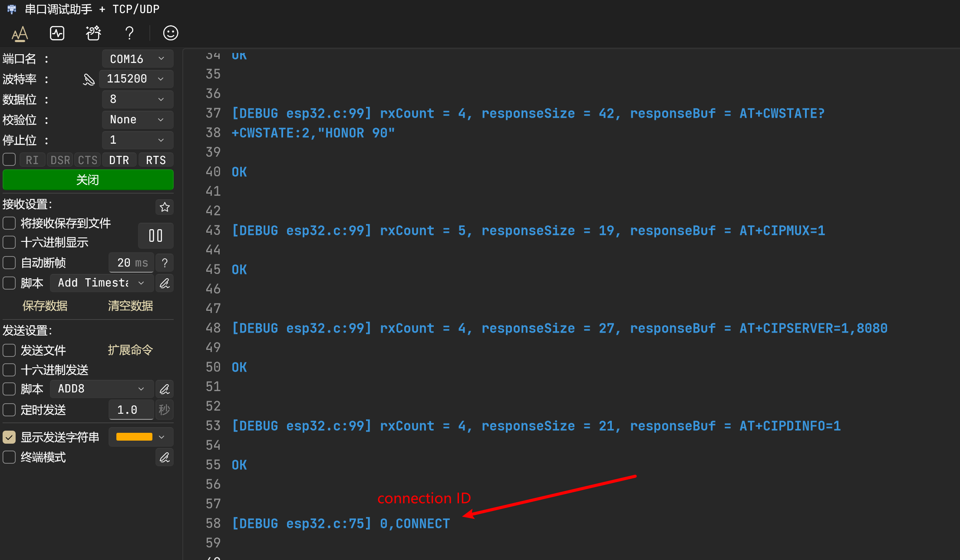960x560 pixels.
Task: Enable 自动断帧 checkbox
Action: [9, 263]
